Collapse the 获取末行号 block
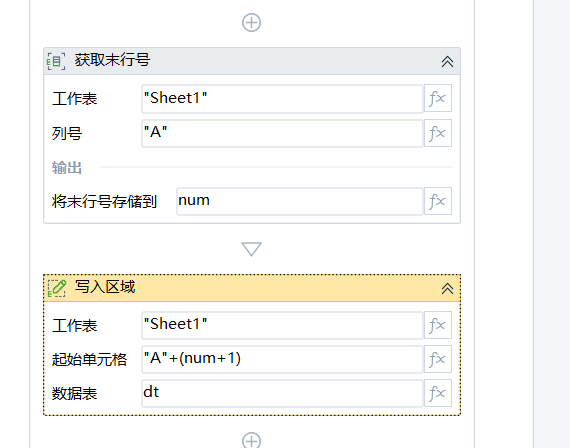This screenshot has width=570, height=448. click(447, 61)
